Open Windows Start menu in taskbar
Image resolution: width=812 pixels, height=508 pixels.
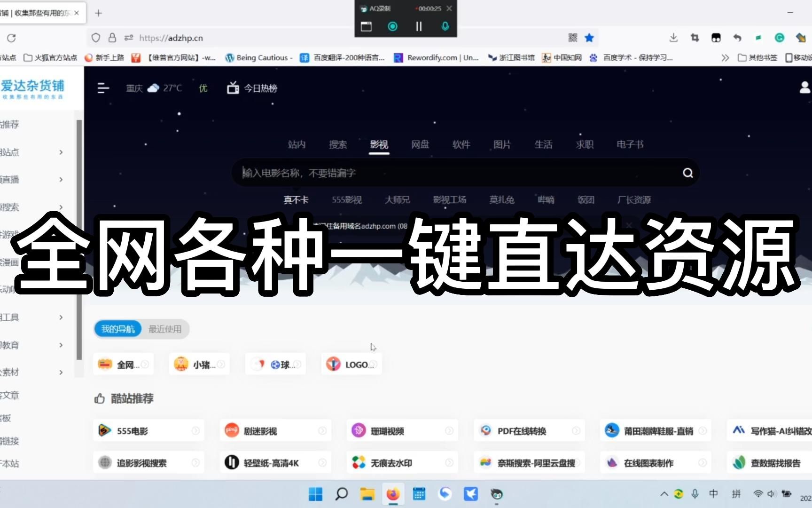coord(315,494)
